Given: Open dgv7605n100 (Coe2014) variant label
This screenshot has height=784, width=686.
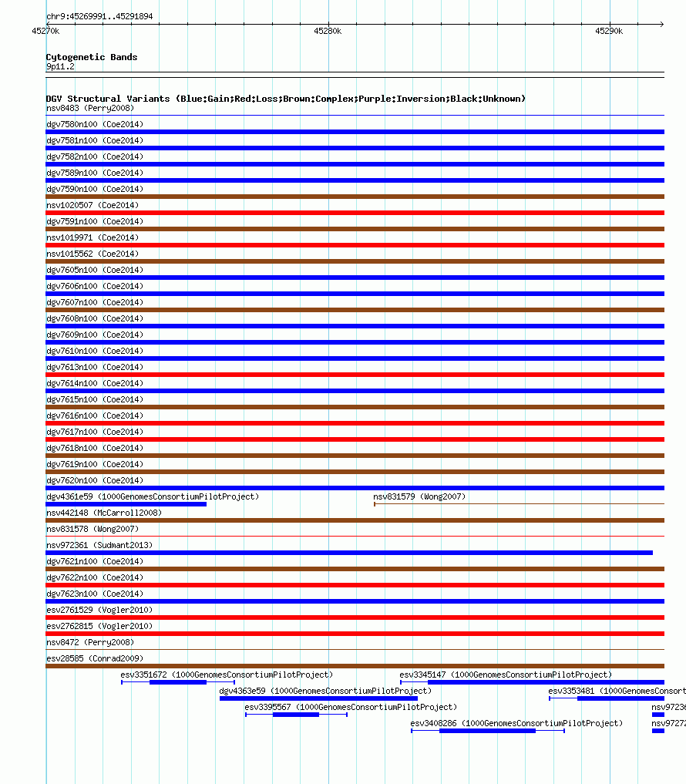Looking at the screenshot, I should pos(95,270).
